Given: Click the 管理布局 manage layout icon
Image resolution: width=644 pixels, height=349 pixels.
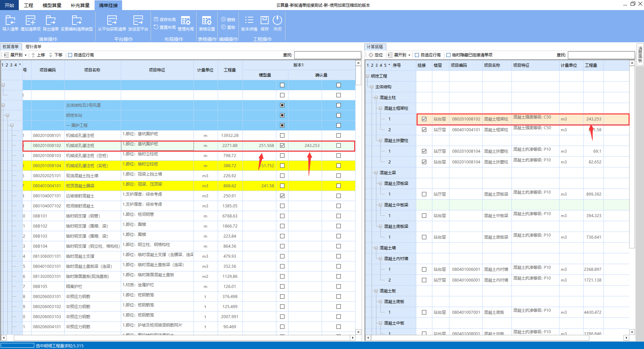Looking at the screenshot, I should [186, 20].
